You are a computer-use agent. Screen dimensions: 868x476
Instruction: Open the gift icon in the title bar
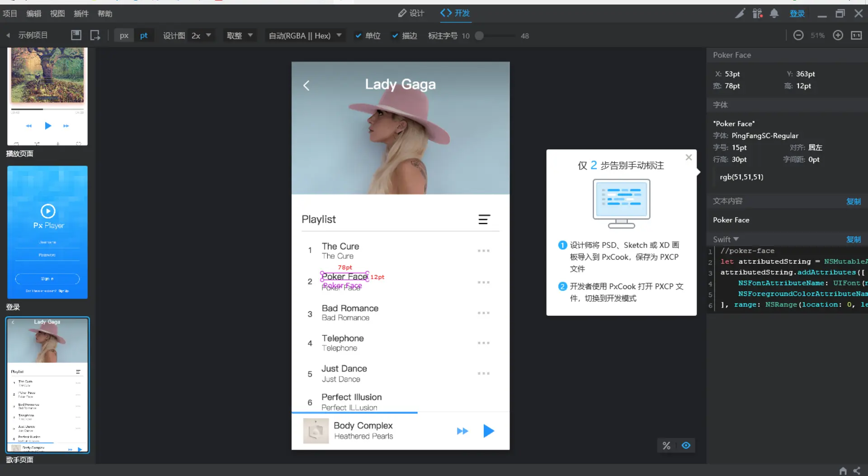point(757,13)
